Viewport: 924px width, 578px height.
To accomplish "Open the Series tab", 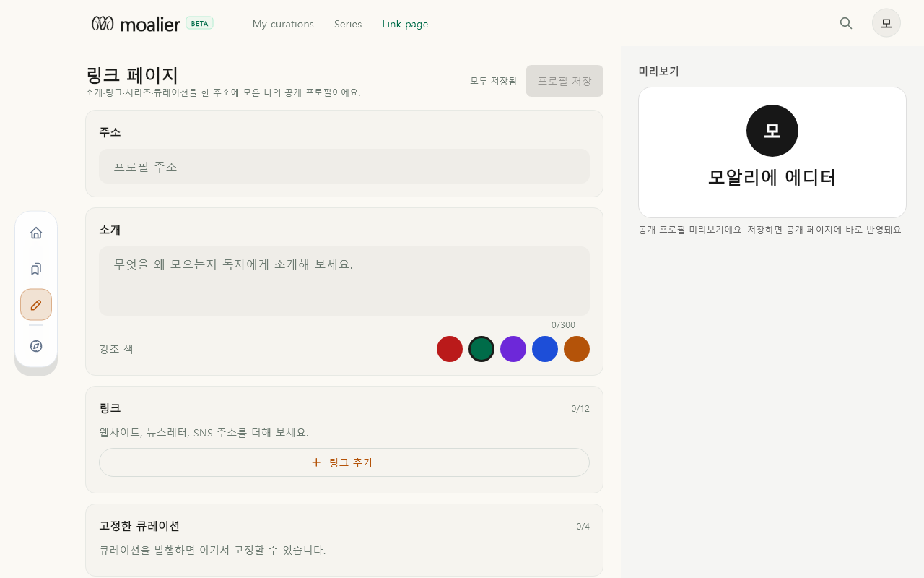I will [348, 24].
